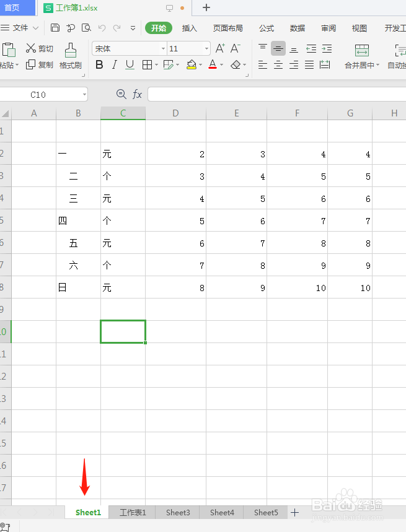Increase font size with A+ icon
This screenshot has width=406, height=532.
click(220, 48)
